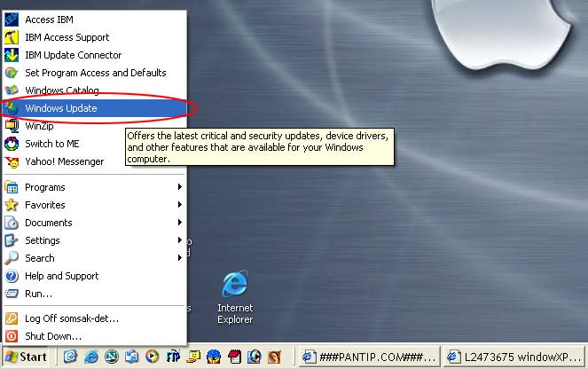This screenshot has height=369, width=588.
Task: Expand the Favorites submenu arrow
Action: (180, 204)
